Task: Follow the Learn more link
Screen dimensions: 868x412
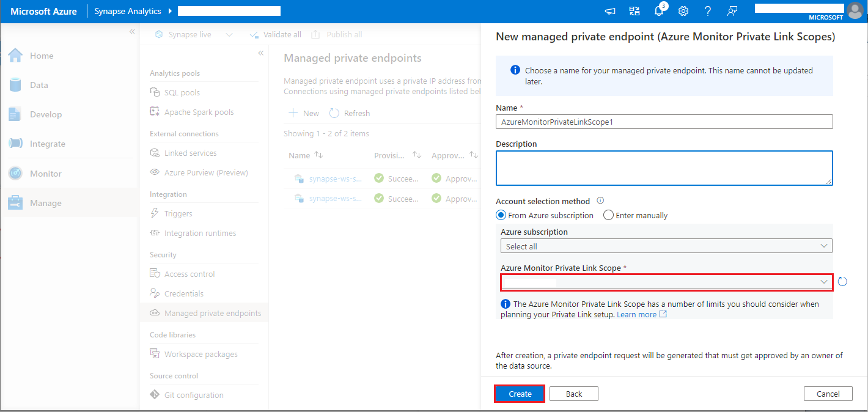Action: [636, 314]
